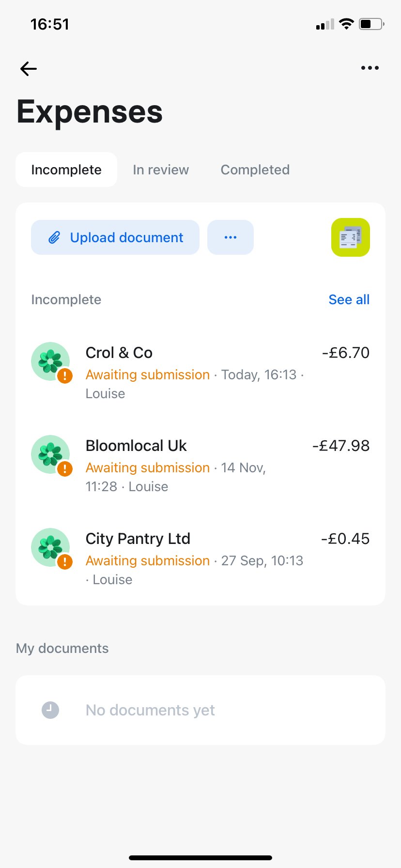
Task: Switch to the Completed tab
Action: point(255,170)
